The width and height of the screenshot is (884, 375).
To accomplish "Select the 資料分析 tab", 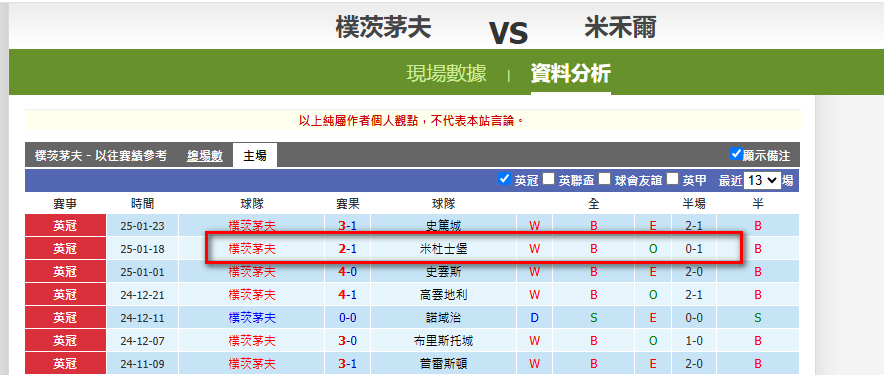I will [571, 74].
